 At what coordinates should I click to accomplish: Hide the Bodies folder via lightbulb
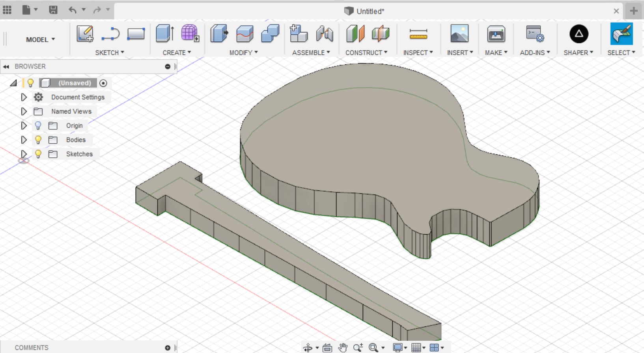pos(38,140)
